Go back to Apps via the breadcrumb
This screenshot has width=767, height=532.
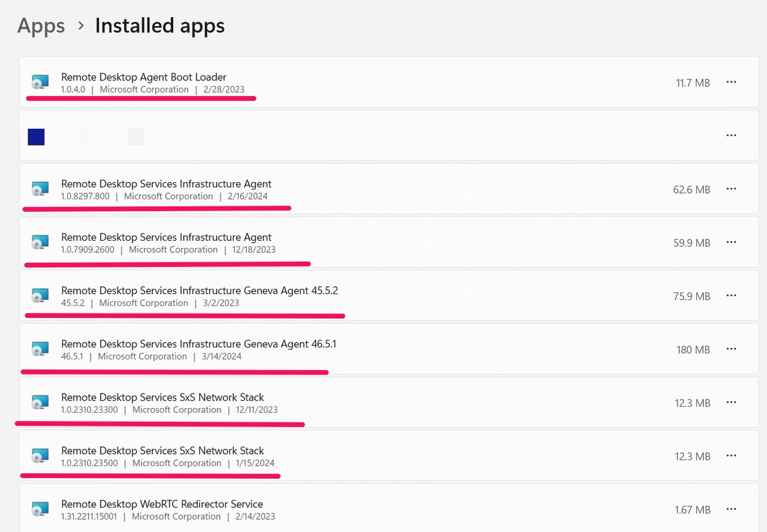click(41, 26)
